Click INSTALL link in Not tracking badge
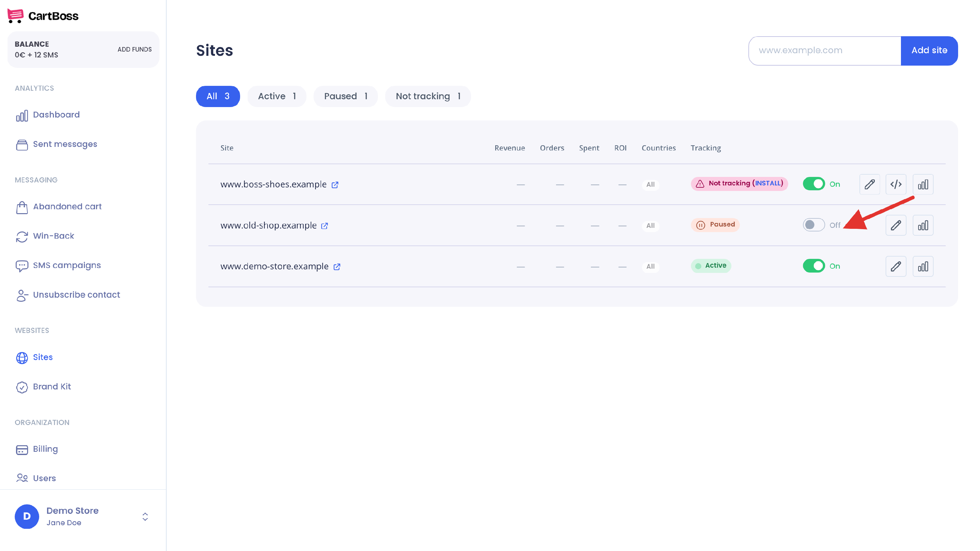 [768, 183]
